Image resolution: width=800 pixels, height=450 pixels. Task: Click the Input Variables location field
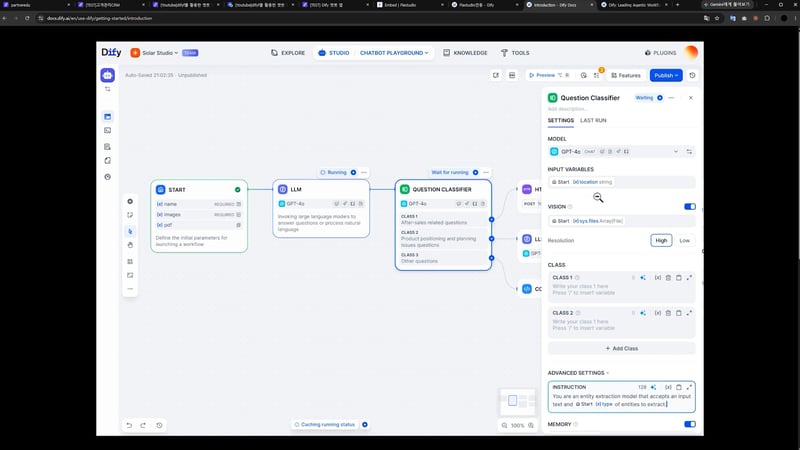[621, 182]
